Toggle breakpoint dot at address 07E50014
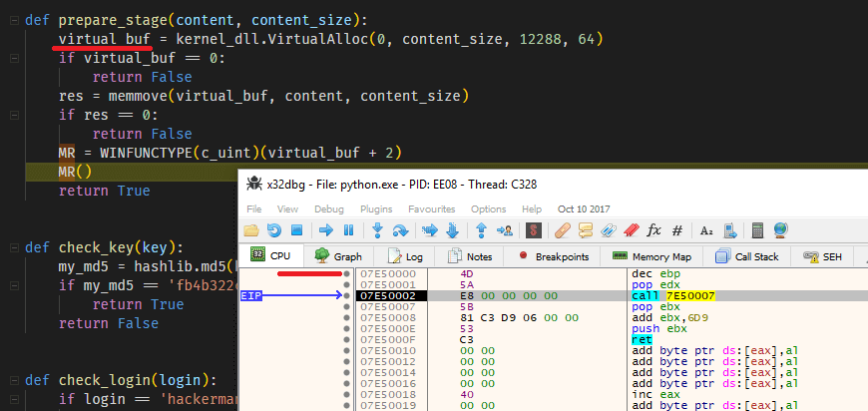Screen dimensions: 868x411 pos(346,372)
